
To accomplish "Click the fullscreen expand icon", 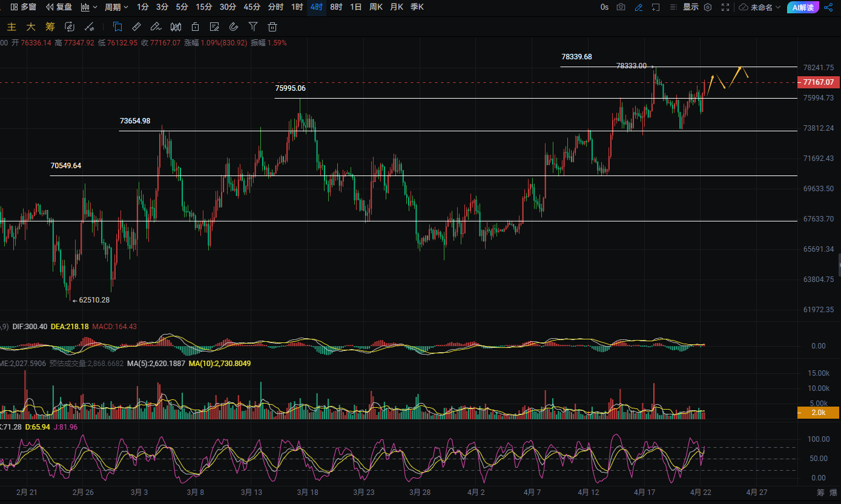I will [725, 7].
